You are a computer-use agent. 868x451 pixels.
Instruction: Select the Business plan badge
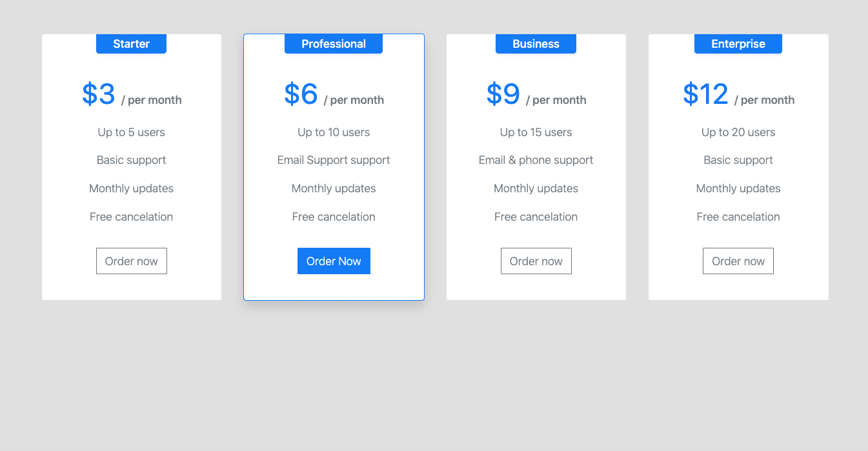click(536, 43)
